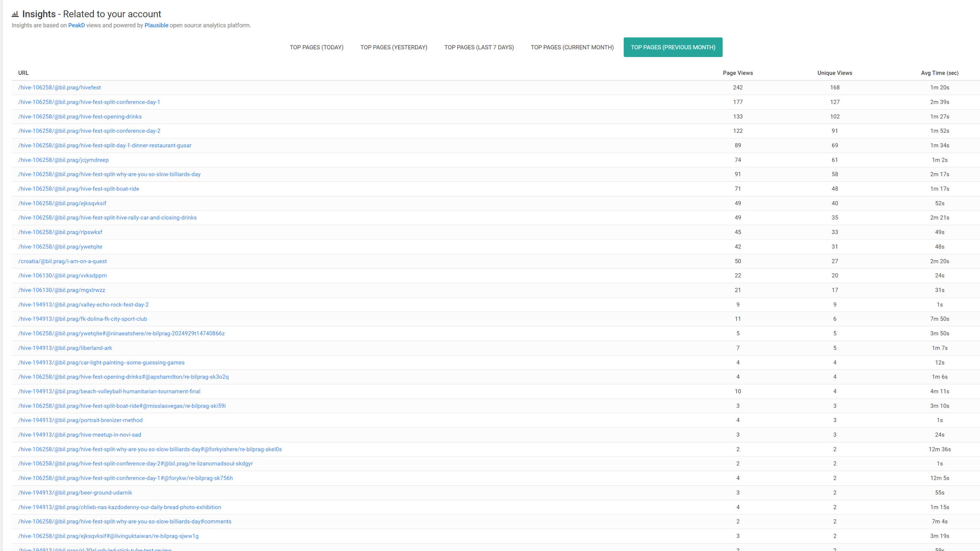Switch to Top Pages (Today) tab
The width and height of the screenshot is (980, 551).
point(316,47)
